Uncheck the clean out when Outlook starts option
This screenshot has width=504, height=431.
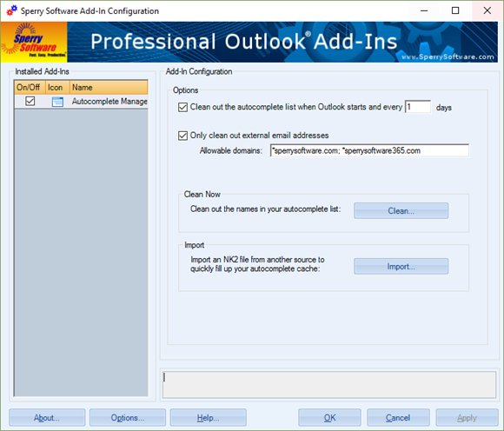pyautogui.click(x=182, y=107)
